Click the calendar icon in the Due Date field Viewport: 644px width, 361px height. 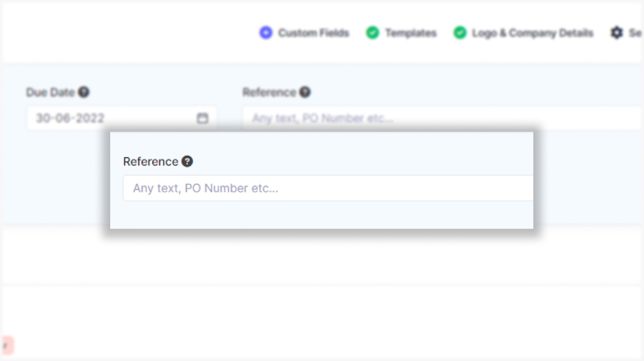202,118
